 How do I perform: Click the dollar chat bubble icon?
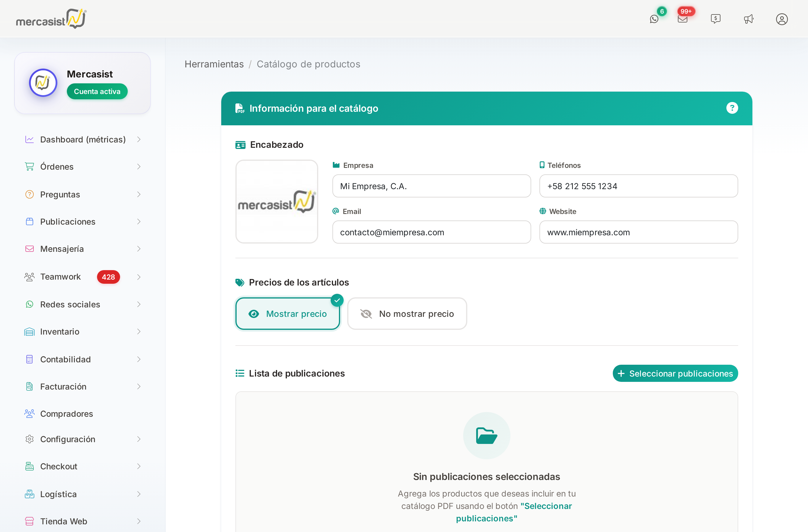[x=715, y=19]
